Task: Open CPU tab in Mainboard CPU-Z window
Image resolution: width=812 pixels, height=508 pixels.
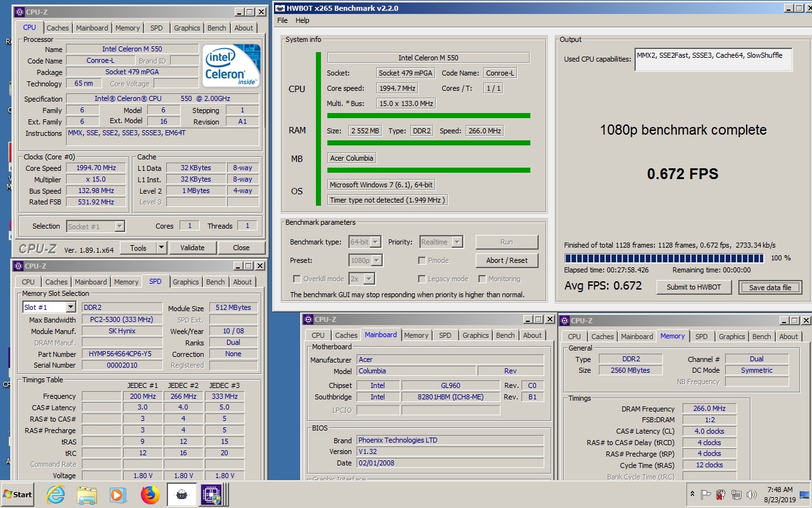Action: point(318,335)
